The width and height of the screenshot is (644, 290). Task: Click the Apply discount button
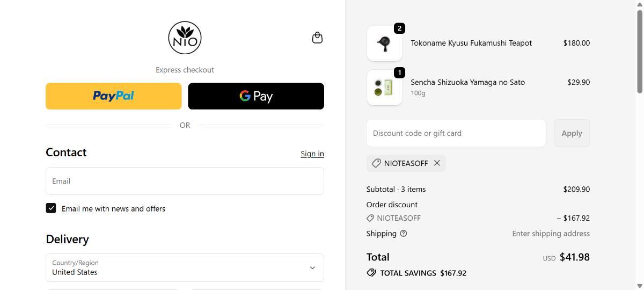pos(572,133)
